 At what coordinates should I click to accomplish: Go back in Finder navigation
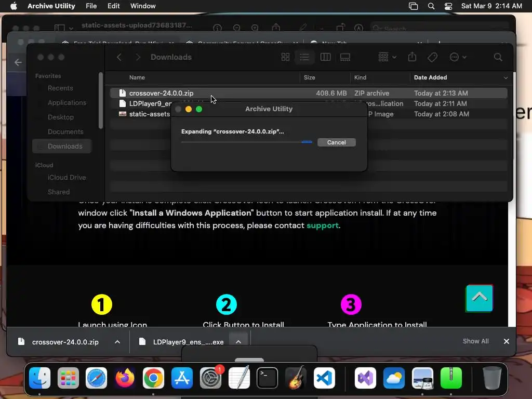pyautogui.click(x=119, y=57)
